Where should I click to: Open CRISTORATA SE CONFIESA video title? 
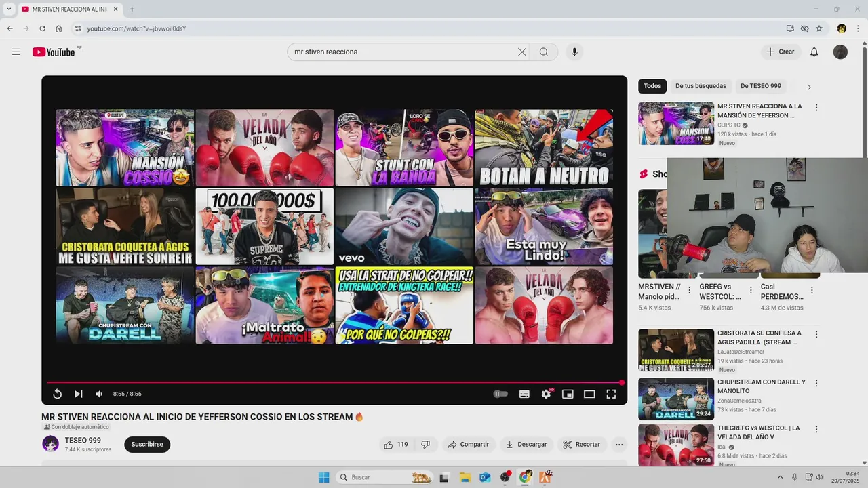(759, 338)
